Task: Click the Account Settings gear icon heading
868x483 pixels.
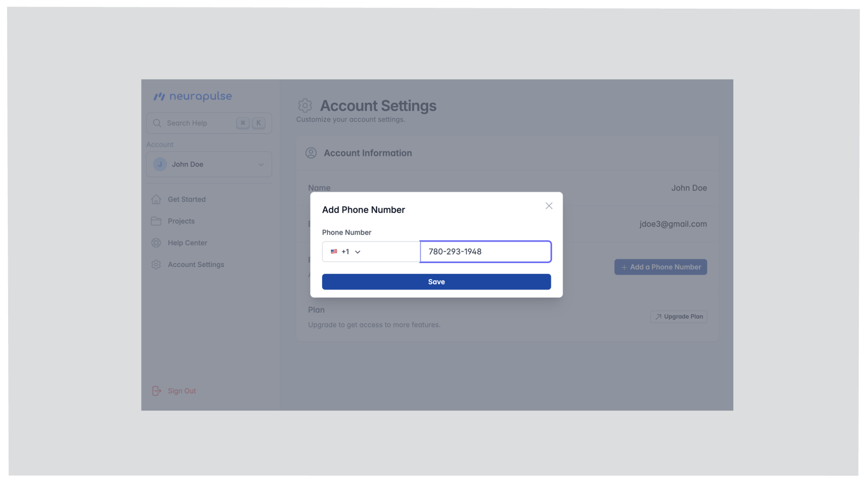Action: click(305, 106)
